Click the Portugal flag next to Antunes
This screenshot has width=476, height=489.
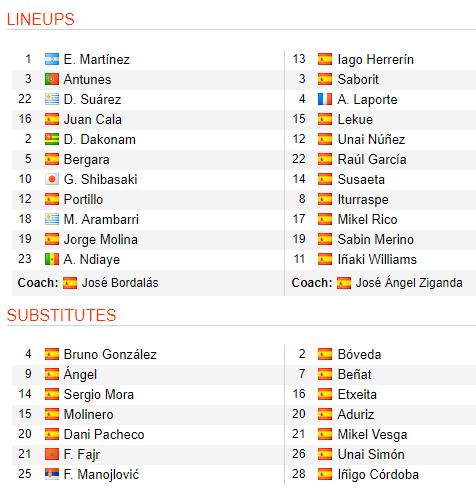click(52, 79)
